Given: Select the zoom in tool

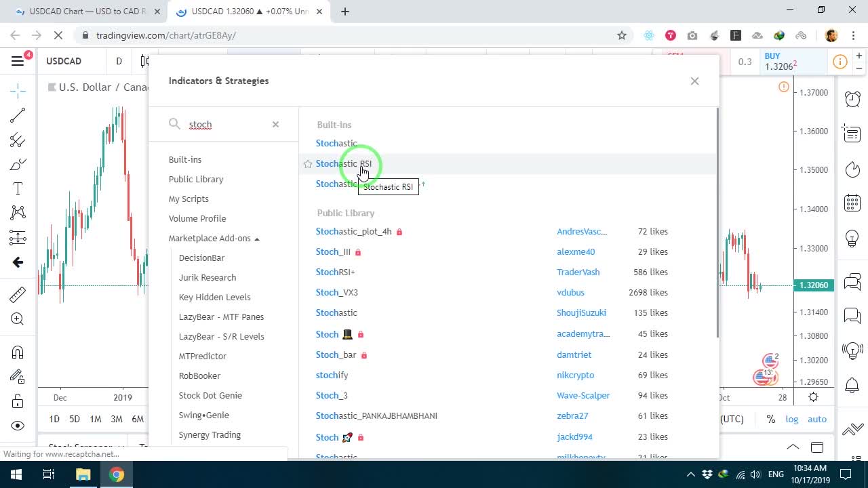Looking at the screenshot, I should pos(18,319).
